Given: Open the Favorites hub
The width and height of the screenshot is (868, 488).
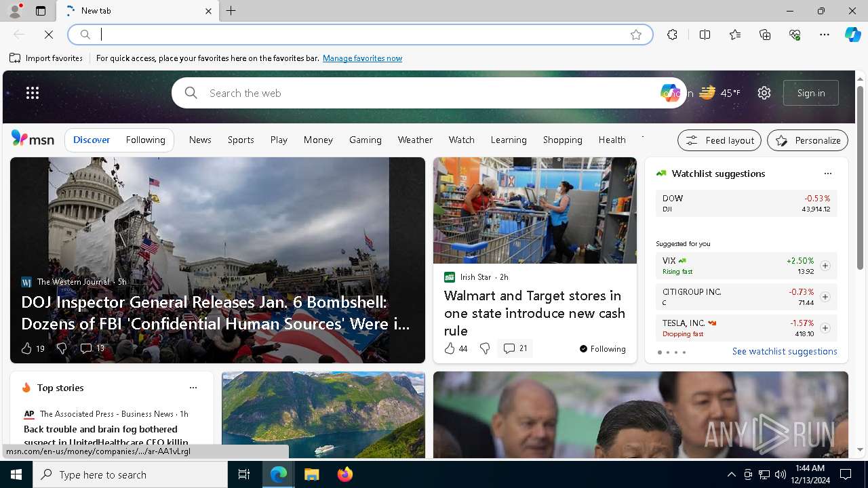Looking at the screenshot, I should (x=735, y=35).
